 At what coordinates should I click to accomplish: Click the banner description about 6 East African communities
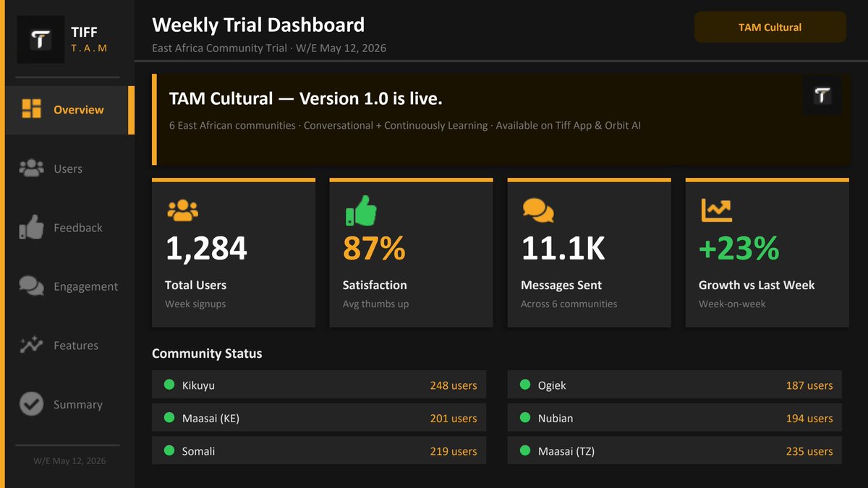pyautogui.click(x=405, y=126)
